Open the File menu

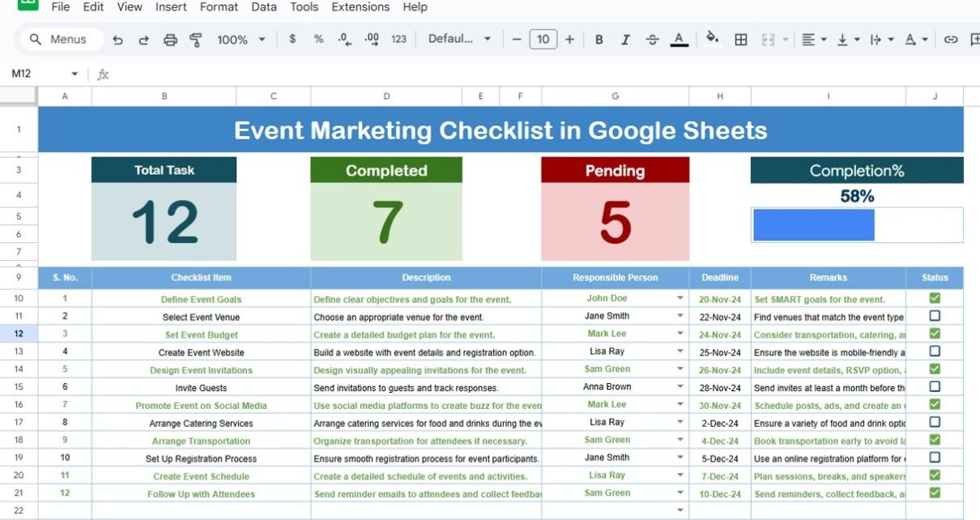(x=61, y=7)
